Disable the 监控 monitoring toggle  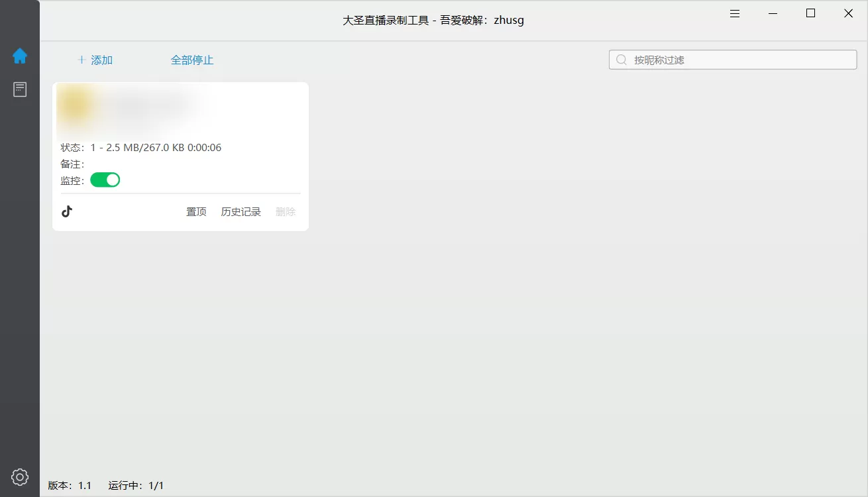105,180
